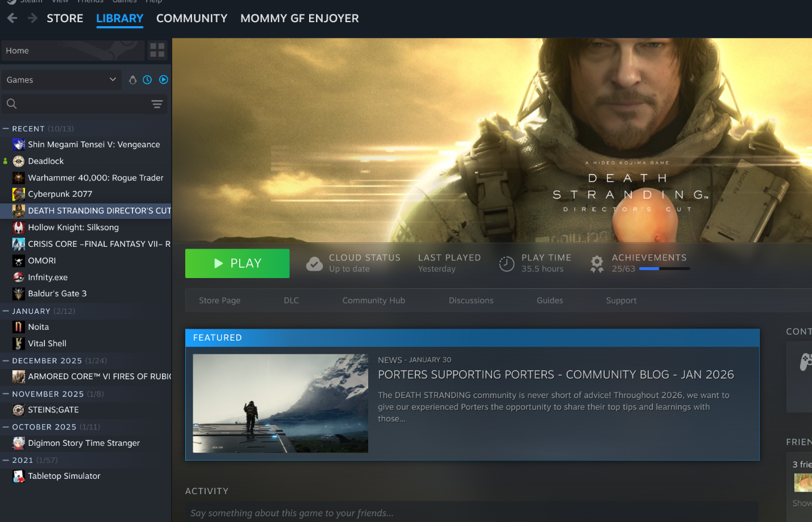Collapse the 2021 section
Viewport: 812px width, 522px height.
[x=6, y=460]
